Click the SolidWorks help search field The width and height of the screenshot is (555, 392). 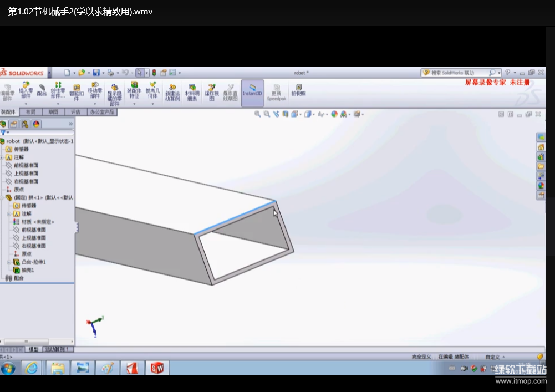click(458, 73)
